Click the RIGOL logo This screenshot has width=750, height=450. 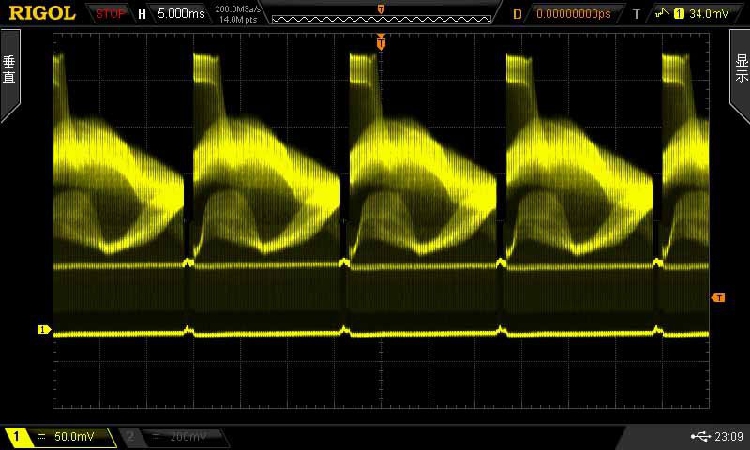pos(41,13)
